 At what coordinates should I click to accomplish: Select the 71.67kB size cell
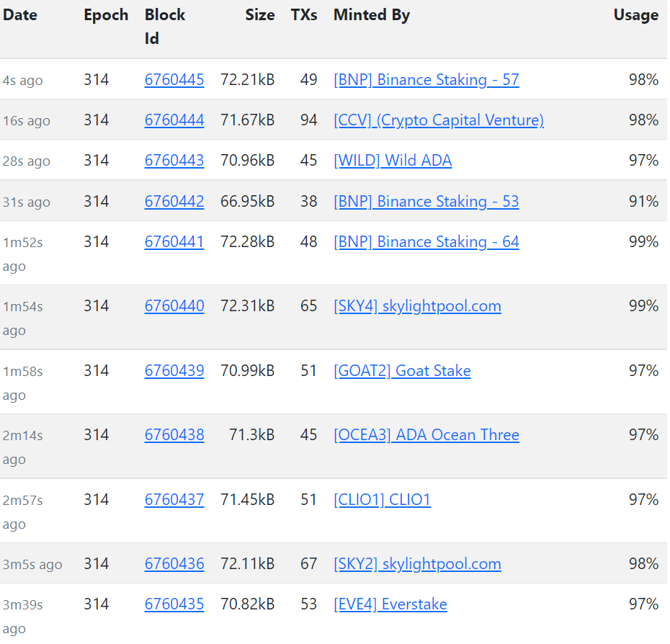click(x=247, y=120)
